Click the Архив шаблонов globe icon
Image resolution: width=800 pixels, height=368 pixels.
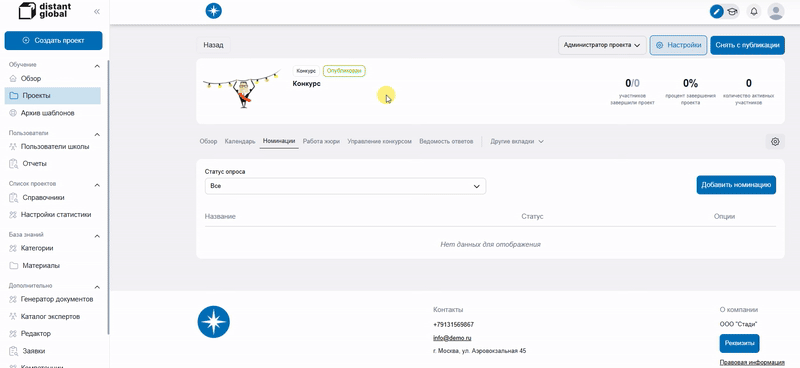(13, 113)
